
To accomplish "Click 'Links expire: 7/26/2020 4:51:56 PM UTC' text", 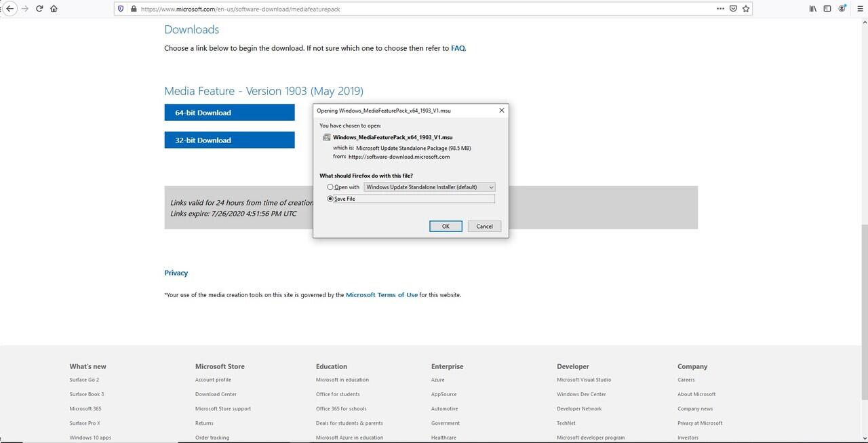I will click(x=234, y=214).
